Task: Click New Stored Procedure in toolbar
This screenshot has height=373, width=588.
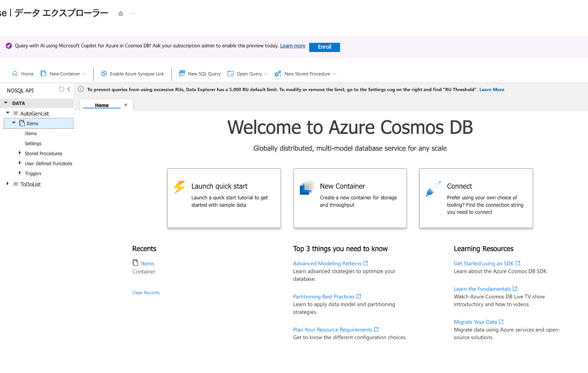Action: [303, 74]
